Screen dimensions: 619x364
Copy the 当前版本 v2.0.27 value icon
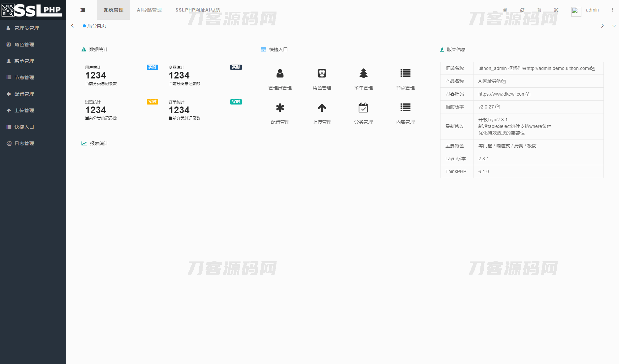click(498, 107)
